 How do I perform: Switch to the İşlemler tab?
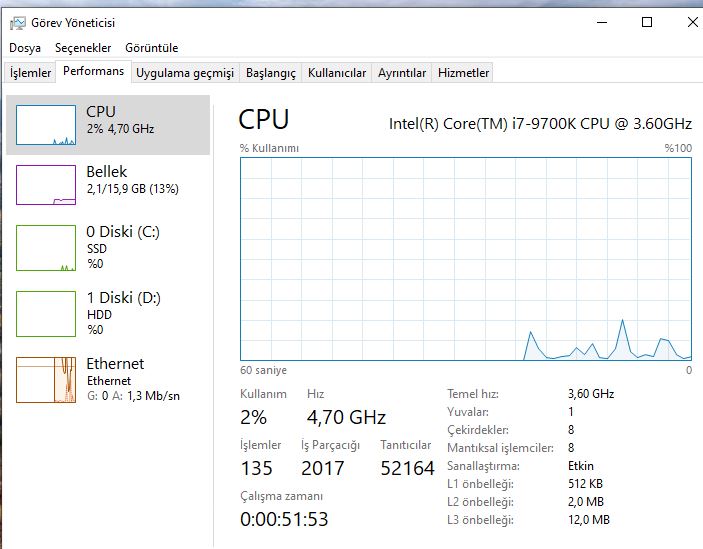point(30,73)
